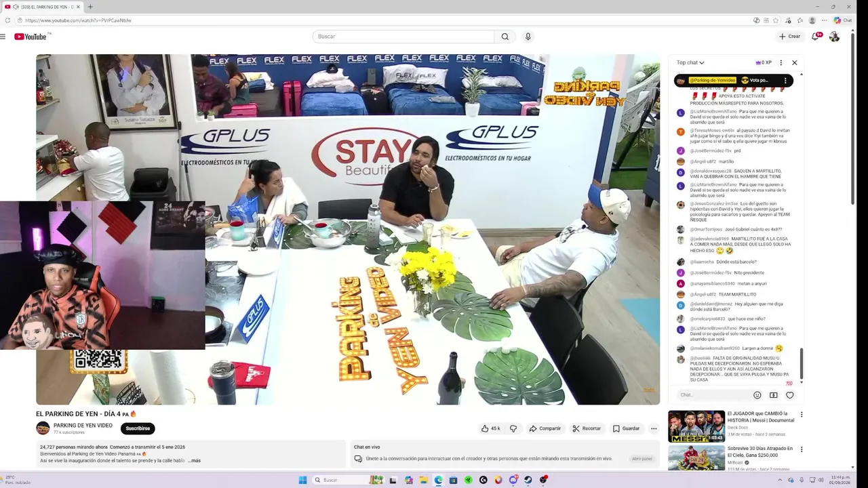Like the video with thumbs-up 45 k
This screenshot has height=488, width=868.
(x=491, y=428)
